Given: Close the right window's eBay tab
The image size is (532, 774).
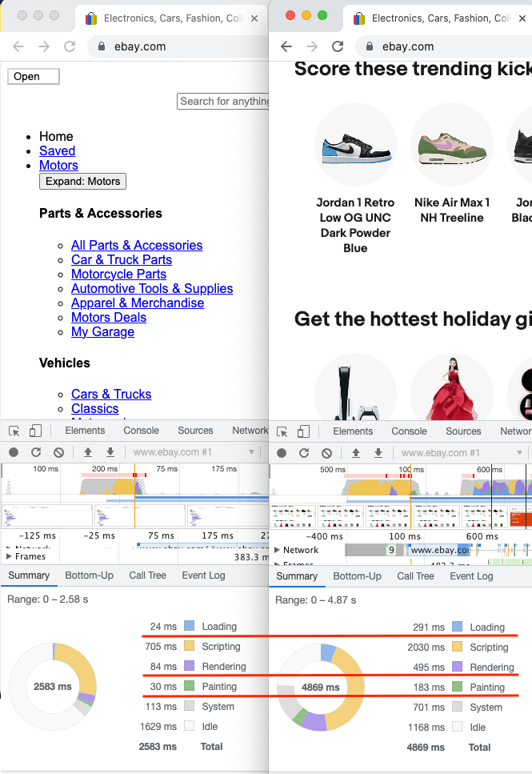Looking at the screenshot, I should [522, 18].
